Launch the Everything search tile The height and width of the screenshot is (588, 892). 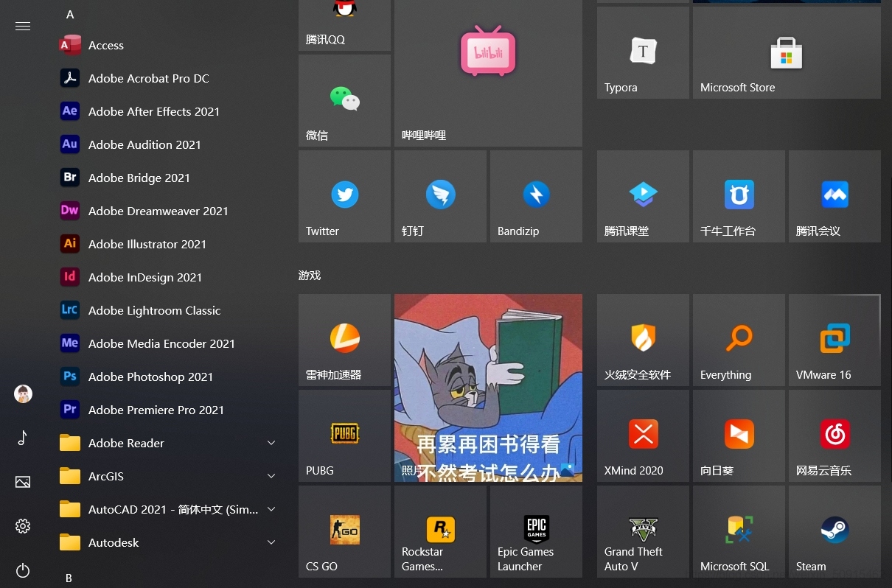pos(739,340)
